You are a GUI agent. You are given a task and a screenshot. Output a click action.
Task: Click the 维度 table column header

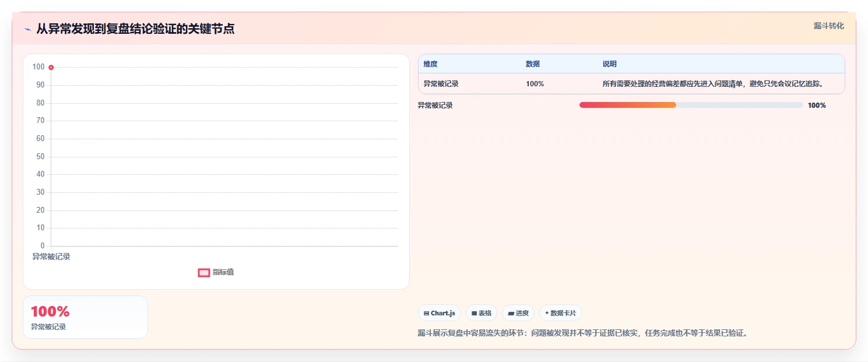click(431, 64)
